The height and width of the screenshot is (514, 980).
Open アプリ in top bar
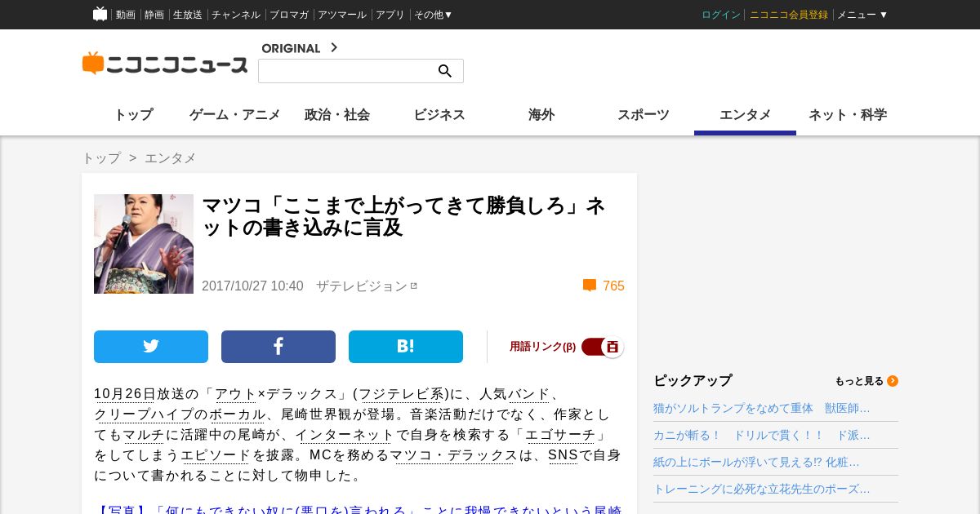coord(390,15)
